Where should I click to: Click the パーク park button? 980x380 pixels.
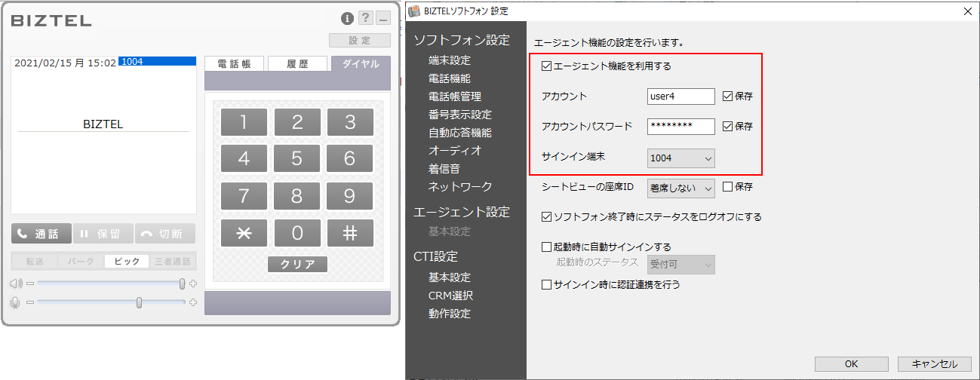[x=81, y=262]
